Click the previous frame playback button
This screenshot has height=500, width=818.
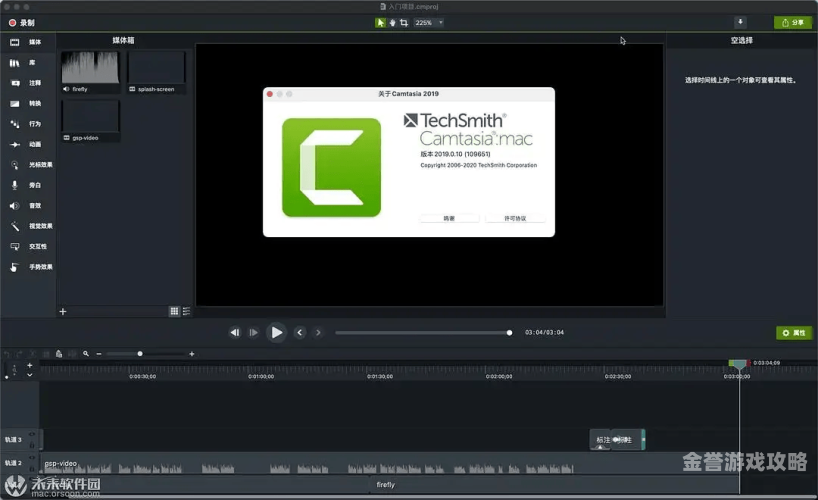tap(235, 332)
